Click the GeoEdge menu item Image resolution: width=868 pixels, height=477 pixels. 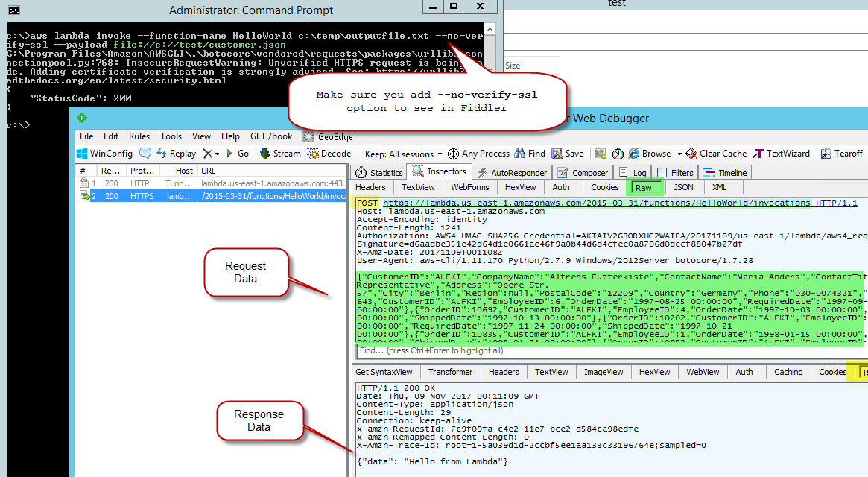tap(328, 137)
